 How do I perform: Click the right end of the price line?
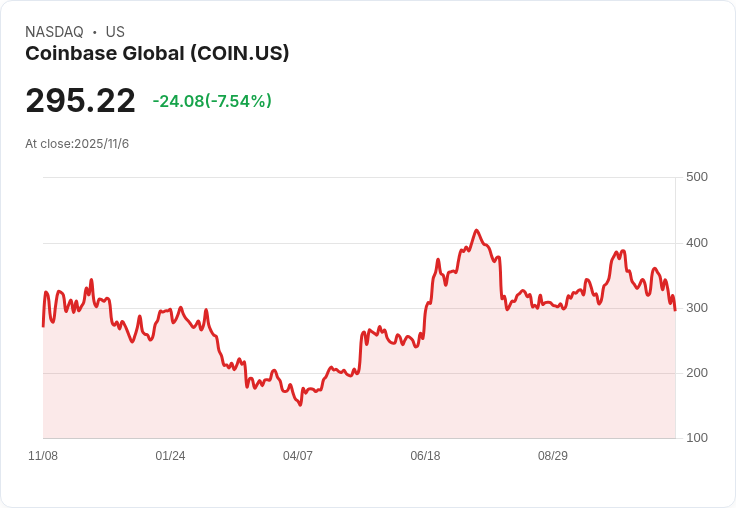[x=675, y=310]
